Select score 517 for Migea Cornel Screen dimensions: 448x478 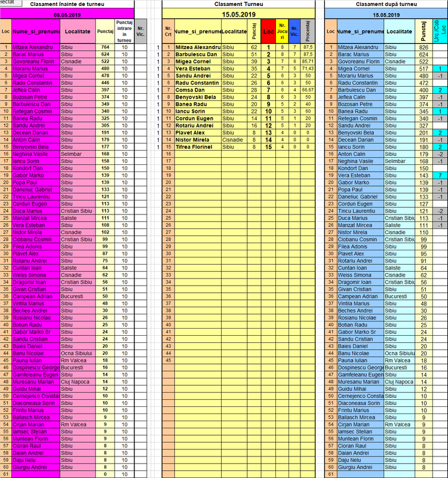[x=424, y=69]
